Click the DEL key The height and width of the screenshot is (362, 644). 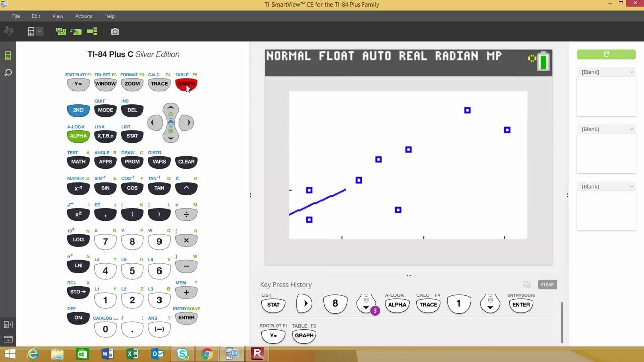[132, 110]
